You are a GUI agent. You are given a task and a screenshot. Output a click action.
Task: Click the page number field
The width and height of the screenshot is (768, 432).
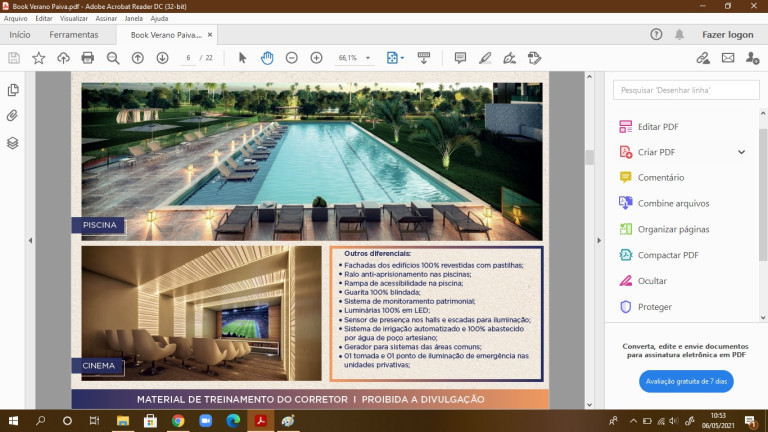(x=188, y=58)
